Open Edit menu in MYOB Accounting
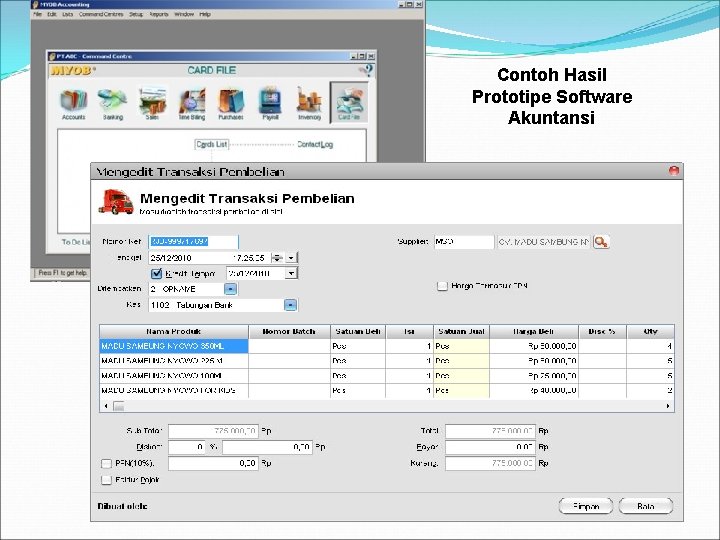 point(52,14)
